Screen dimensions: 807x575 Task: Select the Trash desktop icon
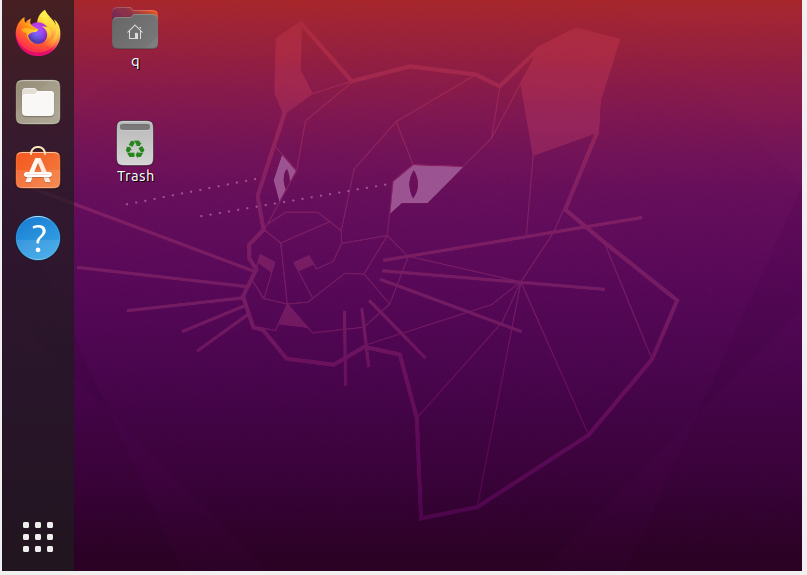135,143
